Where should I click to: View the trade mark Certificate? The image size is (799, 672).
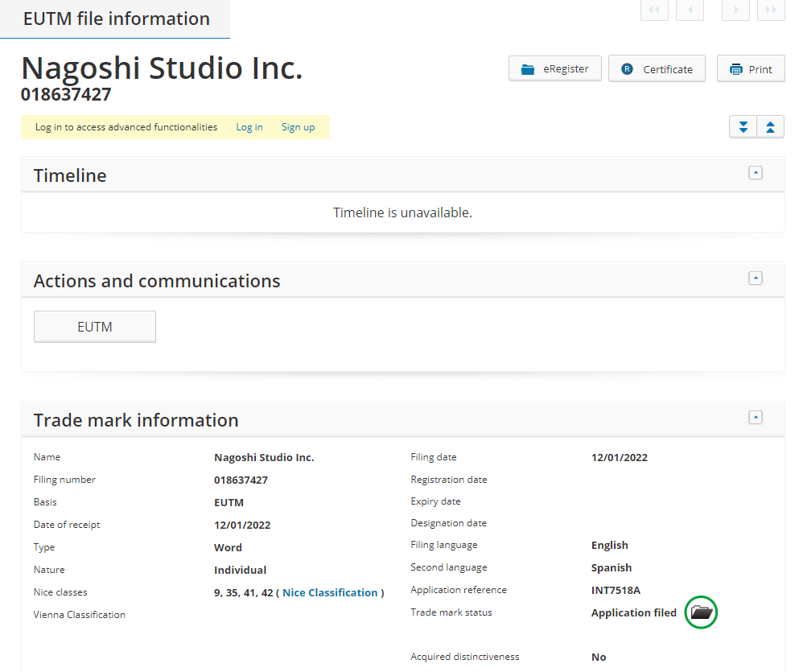click(x=657, y=69)
